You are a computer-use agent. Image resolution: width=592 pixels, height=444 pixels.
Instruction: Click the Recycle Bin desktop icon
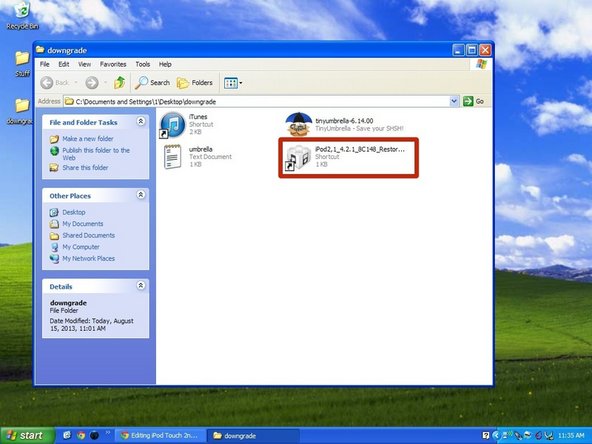(x=22, y=16)
